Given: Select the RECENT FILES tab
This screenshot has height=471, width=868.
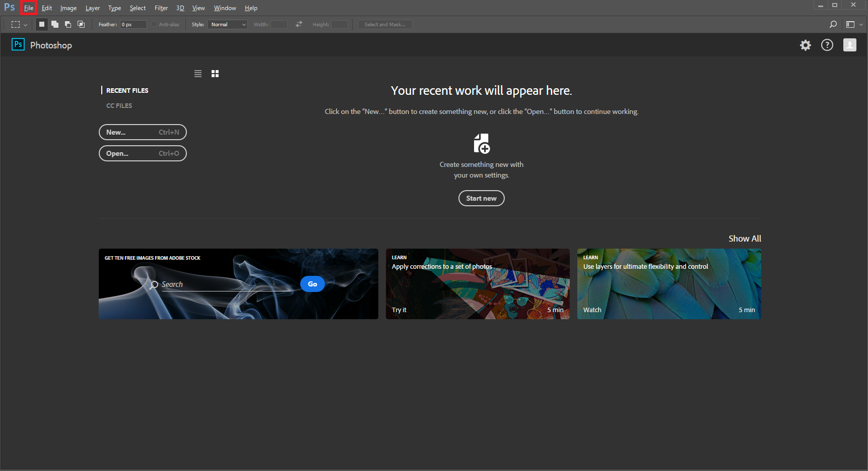Looking at the screenshot, I should (x=127, y=90).
